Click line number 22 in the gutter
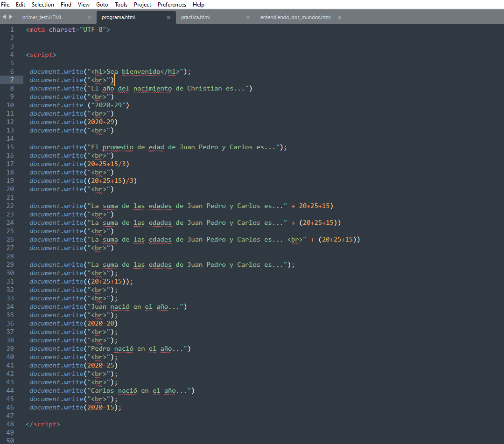Viewport: 504px width, 444px height. pyautogui.click(x=11, y=206)
